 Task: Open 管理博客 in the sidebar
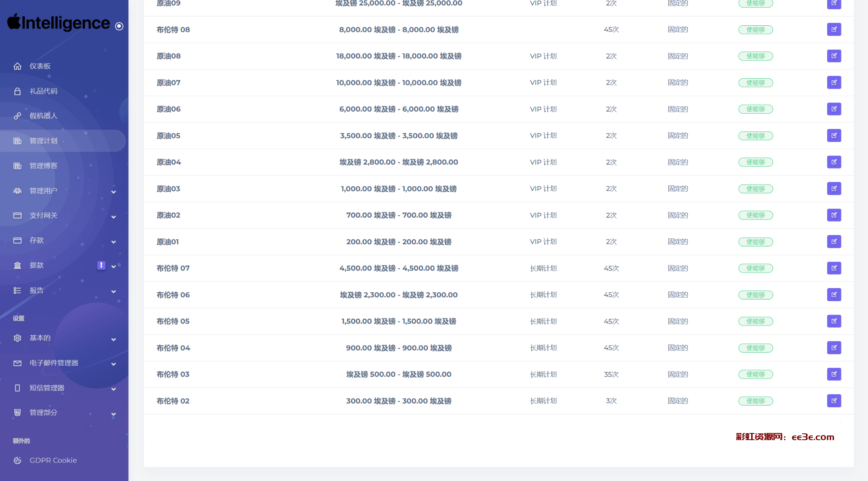pyautogui.click(x=63, y=166)
